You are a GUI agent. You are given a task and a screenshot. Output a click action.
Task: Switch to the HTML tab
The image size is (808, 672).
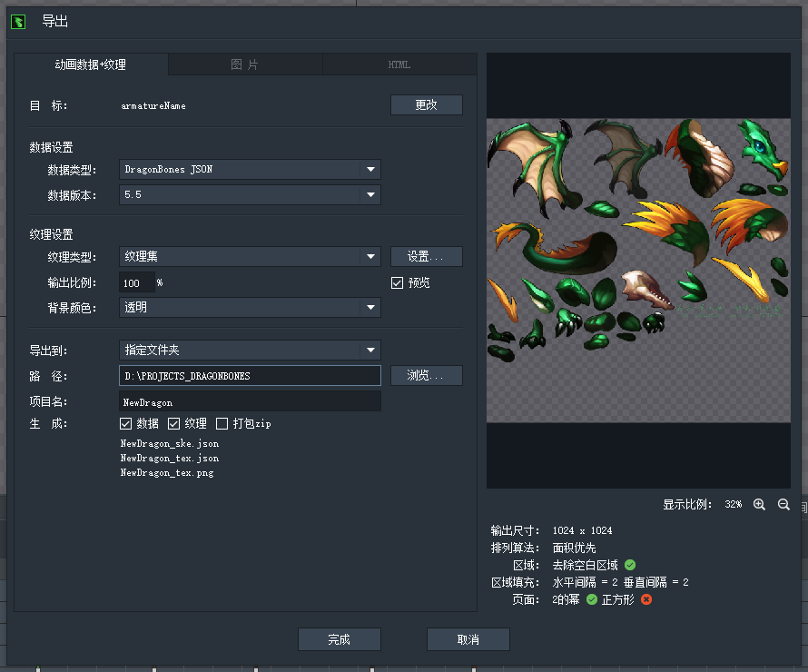point(399,64)
